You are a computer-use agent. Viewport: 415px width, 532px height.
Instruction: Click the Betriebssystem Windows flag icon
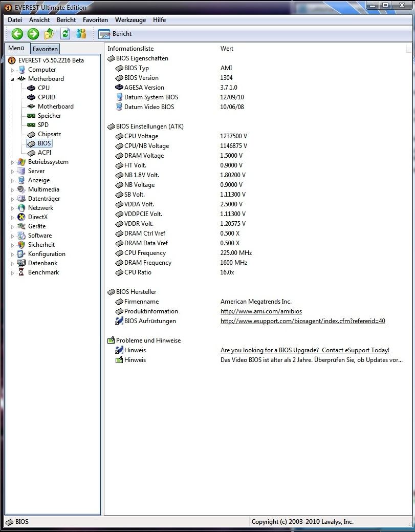(21, 162)
